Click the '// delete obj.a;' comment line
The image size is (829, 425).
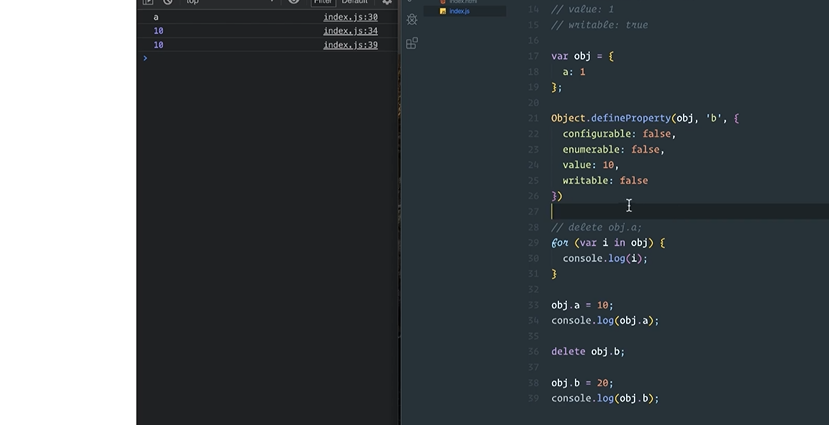[x=596, y=227]
